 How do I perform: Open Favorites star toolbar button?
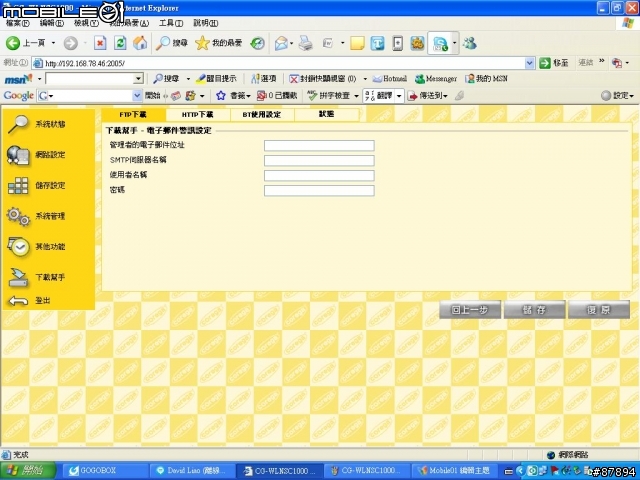219,43
